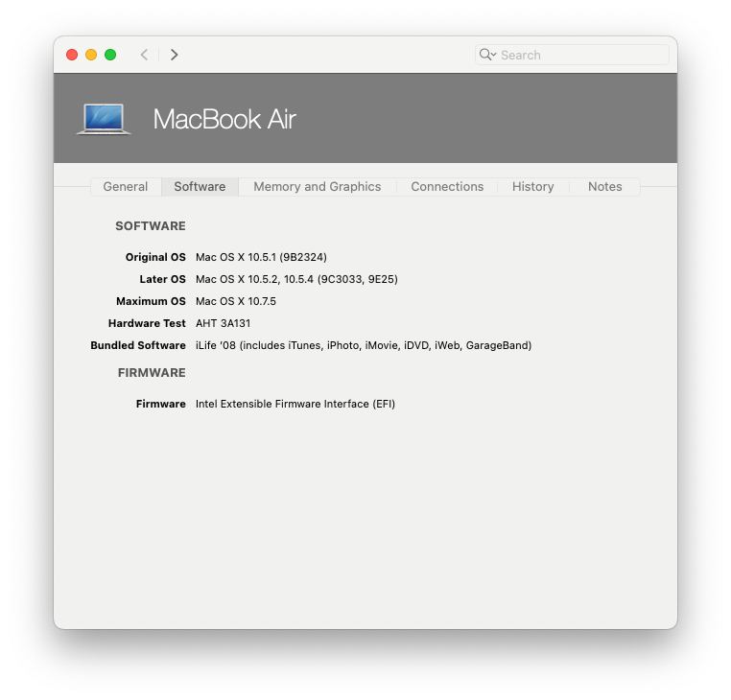Select the 'AHT 3A131' value
731x700 pixels.
tap(223, 323)
